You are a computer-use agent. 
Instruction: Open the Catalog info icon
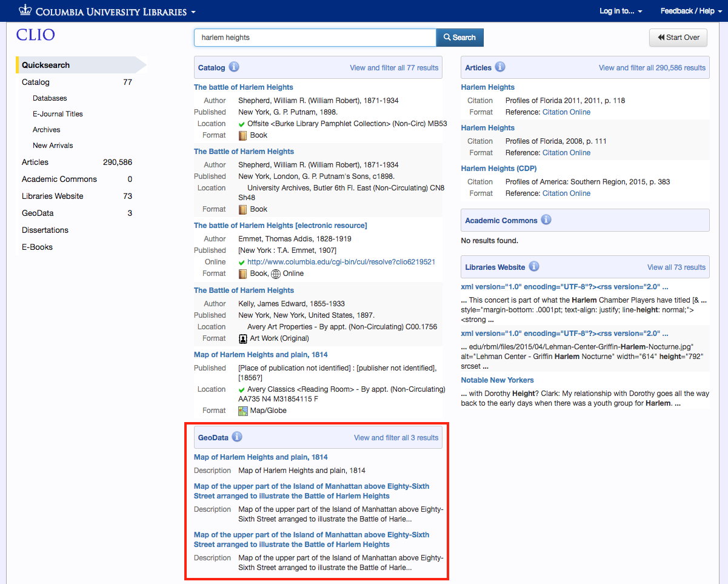(234, 67)
